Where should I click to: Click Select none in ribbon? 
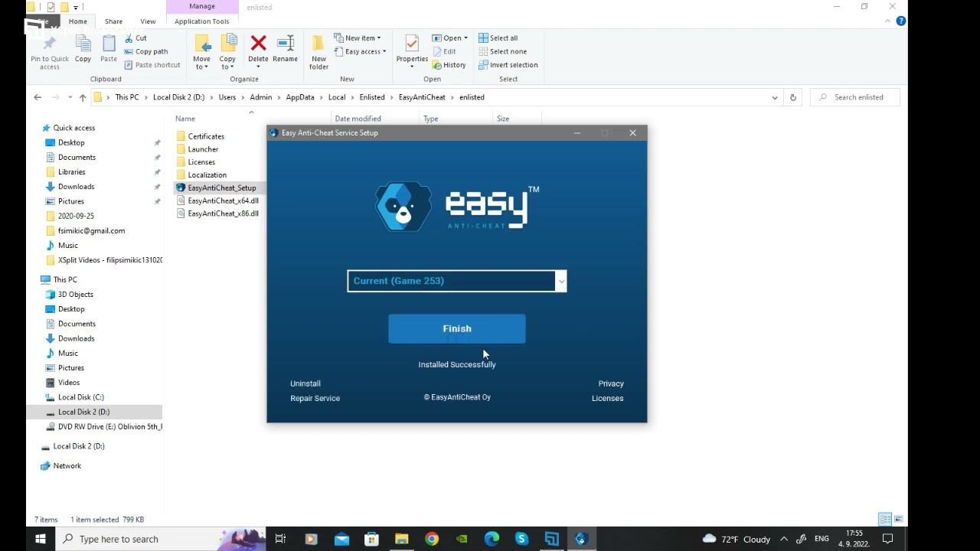502,51
